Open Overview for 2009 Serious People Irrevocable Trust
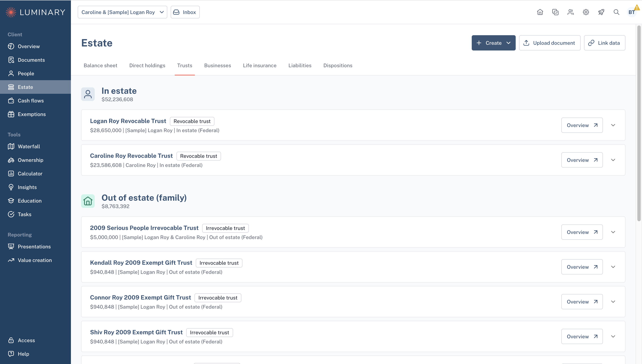Screen dimensions: 642x364 pyautogui.click(x=582, y=232)
